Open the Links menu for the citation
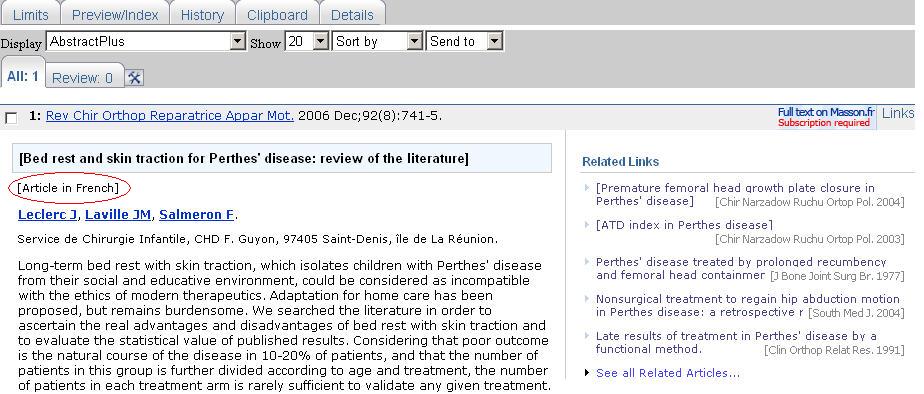 [898, 114]
